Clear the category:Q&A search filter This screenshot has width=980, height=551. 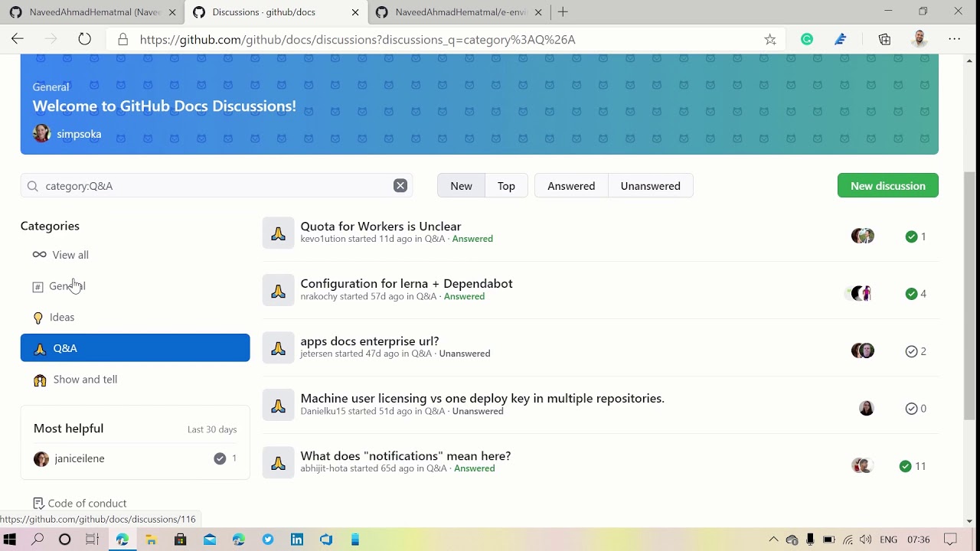coord(400,186)
